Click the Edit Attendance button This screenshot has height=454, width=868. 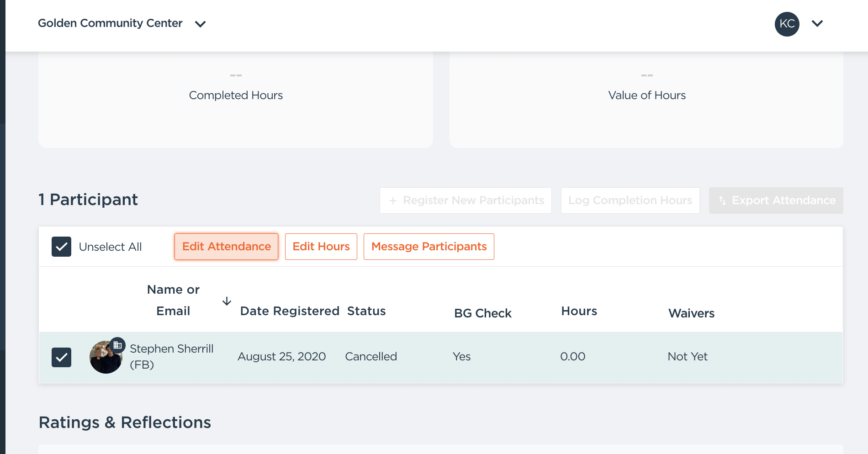[x=226, y=247]
